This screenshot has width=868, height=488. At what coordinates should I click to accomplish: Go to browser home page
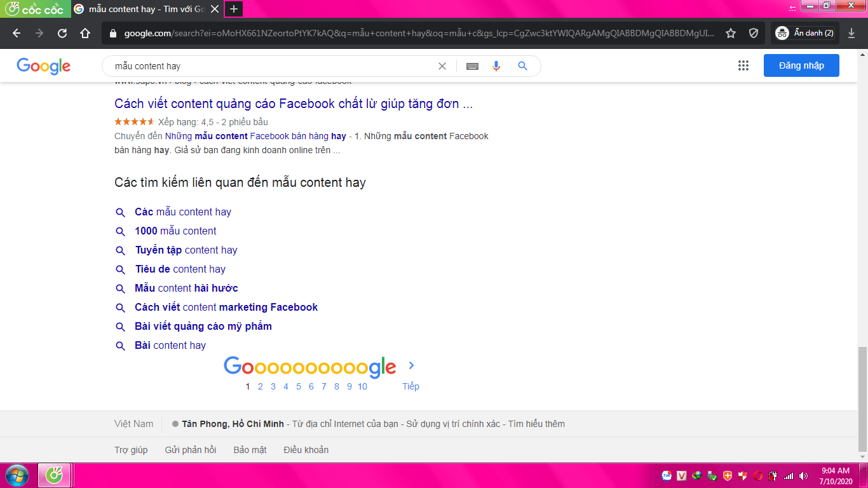point(85,33)
